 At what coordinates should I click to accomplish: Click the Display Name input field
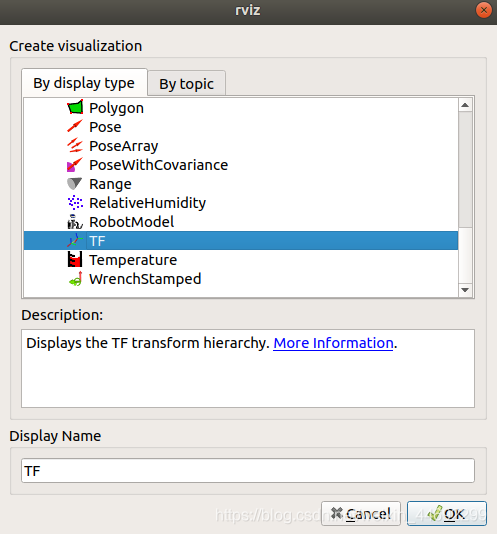248,471
